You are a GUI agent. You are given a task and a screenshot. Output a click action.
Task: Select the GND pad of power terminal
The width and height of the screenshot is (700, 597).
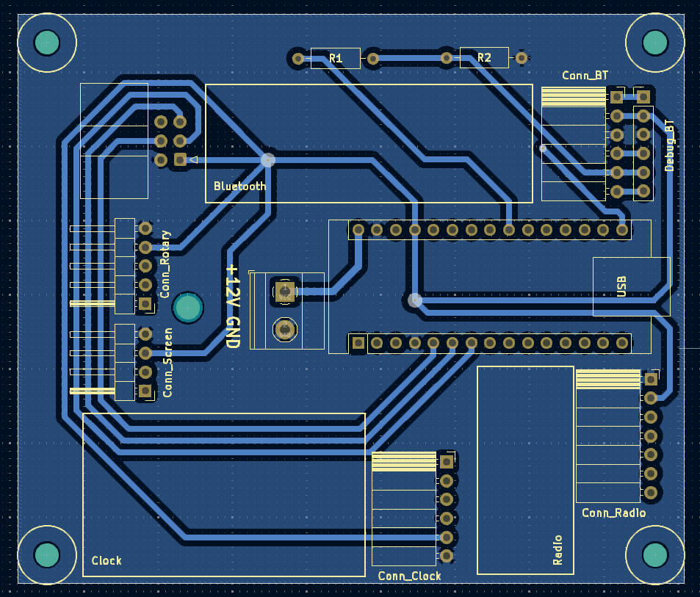point(285,330)
